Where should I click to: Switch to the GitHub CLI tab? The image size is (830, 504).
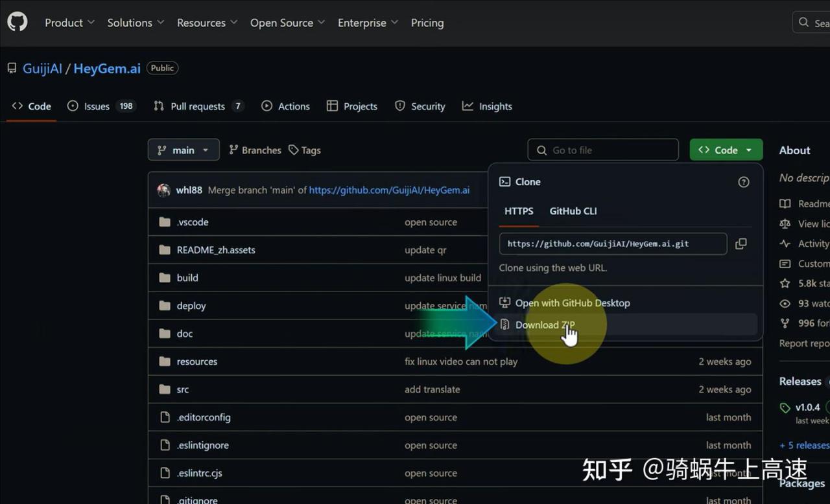click(573, 211)
